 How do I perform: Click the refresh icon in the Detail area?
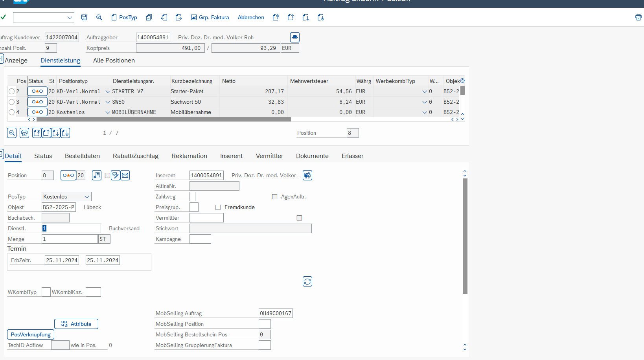pos(307,281)
